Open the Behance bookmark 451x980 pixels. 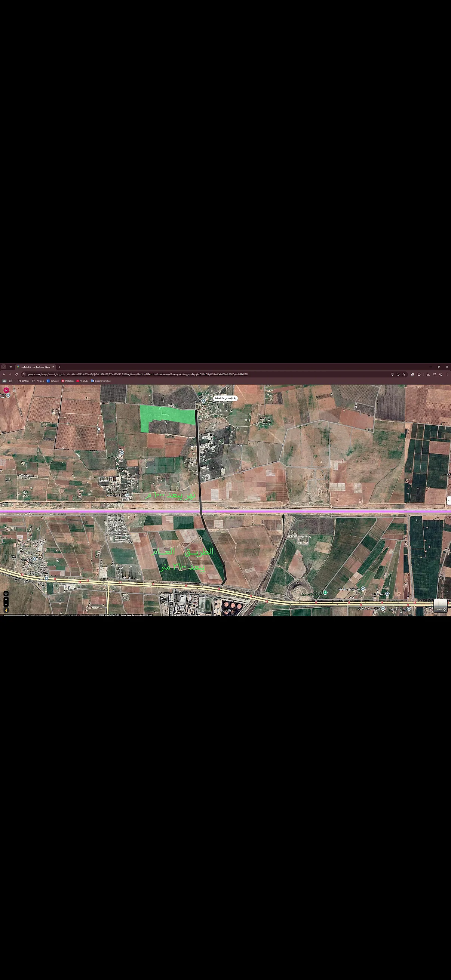point(53,381)
